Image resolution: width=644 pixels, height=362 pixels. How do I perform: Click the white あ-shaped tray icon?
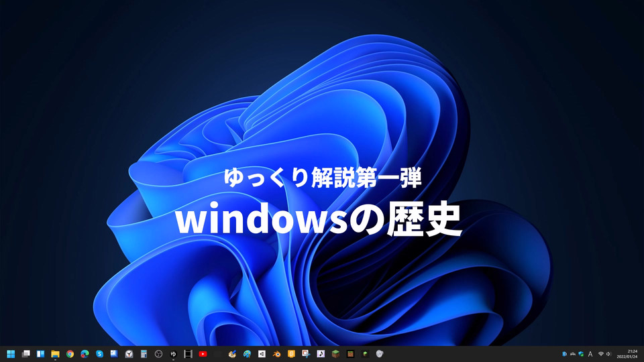click(572, 354)
